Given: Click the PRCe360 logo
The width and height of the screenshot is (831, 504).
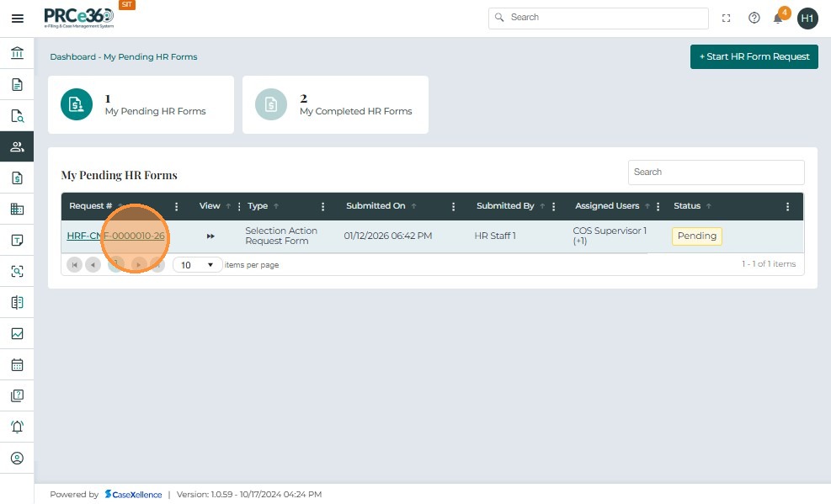Looking at the screenshot, I should tap(79, 18).
